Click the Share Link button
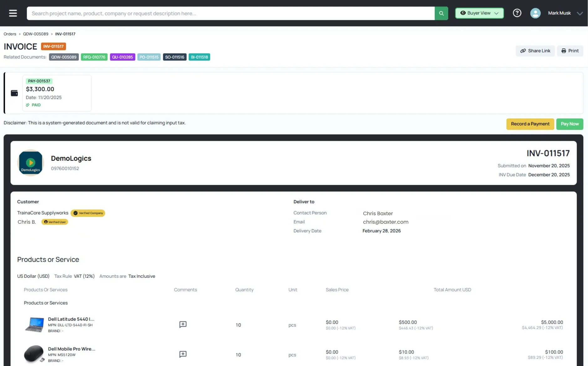This screenshot has height=366, width=588. (535, 51)
